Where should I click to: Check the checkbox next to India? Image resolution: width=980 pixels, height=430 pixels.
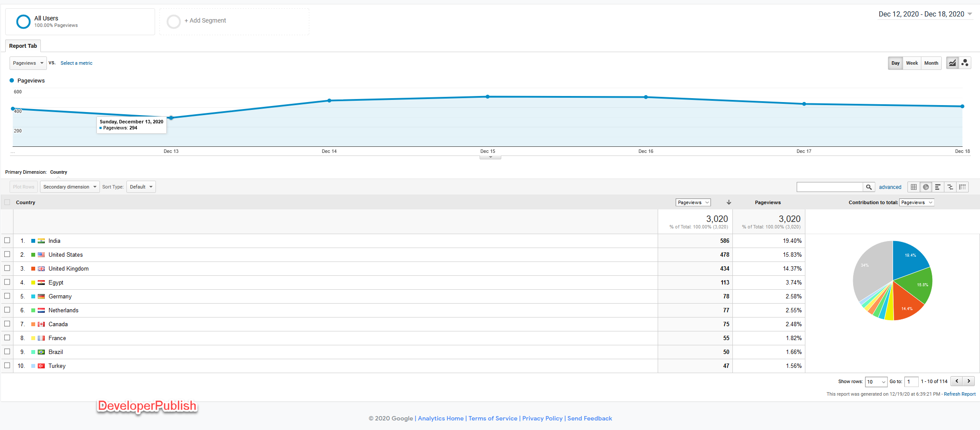point(7,240)
